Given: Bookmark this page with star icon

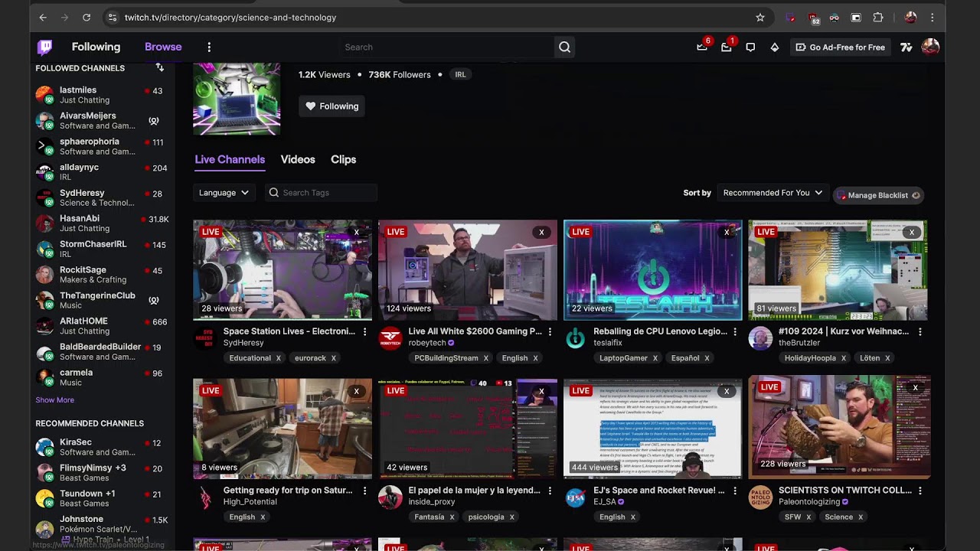Looking at the screenshot, I should point(760,18).
